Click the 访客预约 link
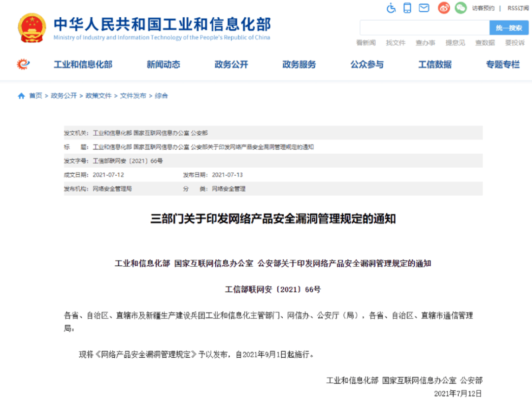 [x=483, y=8]
